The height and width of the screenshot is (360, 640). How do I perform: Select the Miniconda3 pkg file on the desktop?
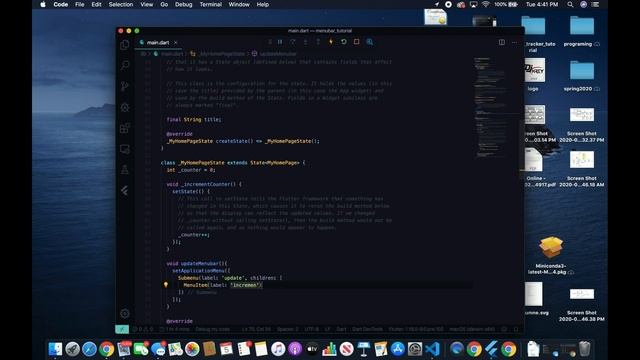coord(550,255)
